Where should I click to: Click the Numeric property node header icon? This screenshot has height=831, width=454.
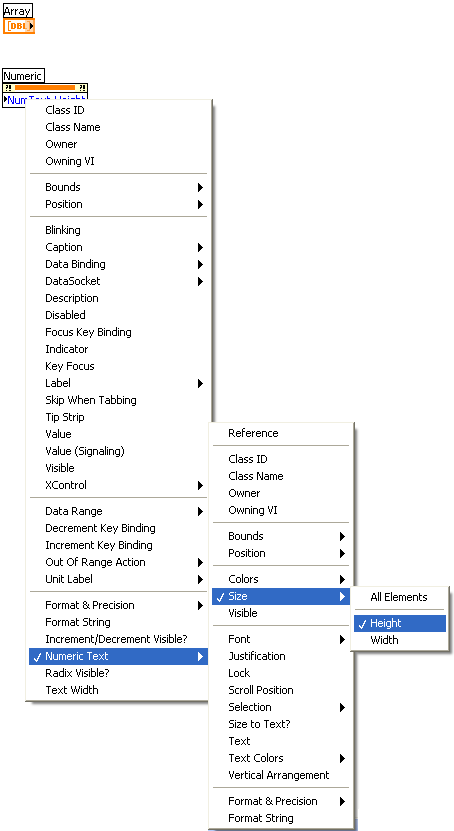[45, 88]
